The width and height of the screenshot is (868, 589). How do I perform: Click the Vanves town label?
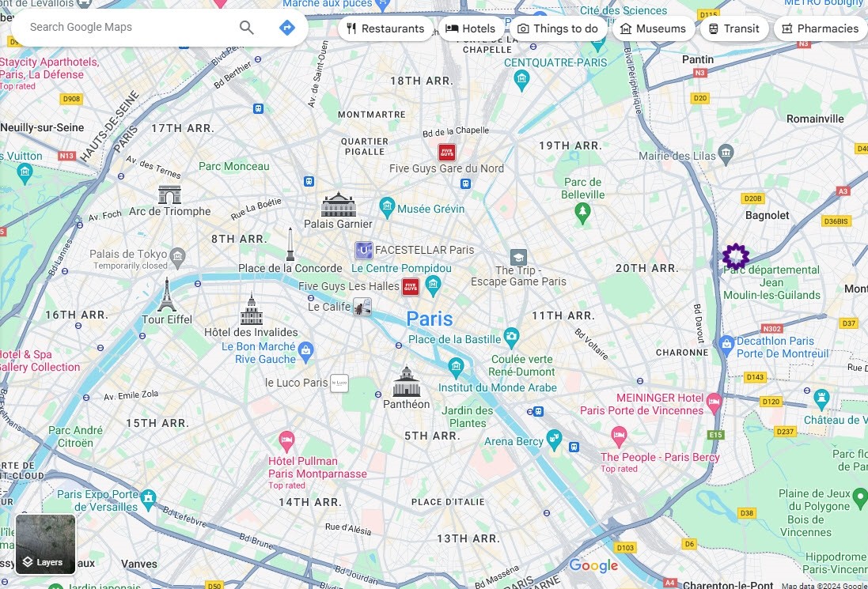tap(139, 564)
